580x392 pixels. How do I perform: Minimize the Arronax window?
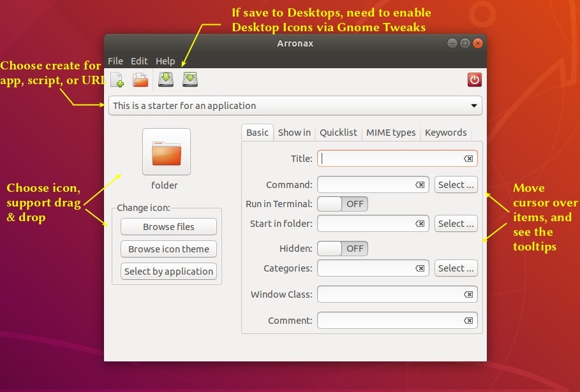[x=452, y=43]
